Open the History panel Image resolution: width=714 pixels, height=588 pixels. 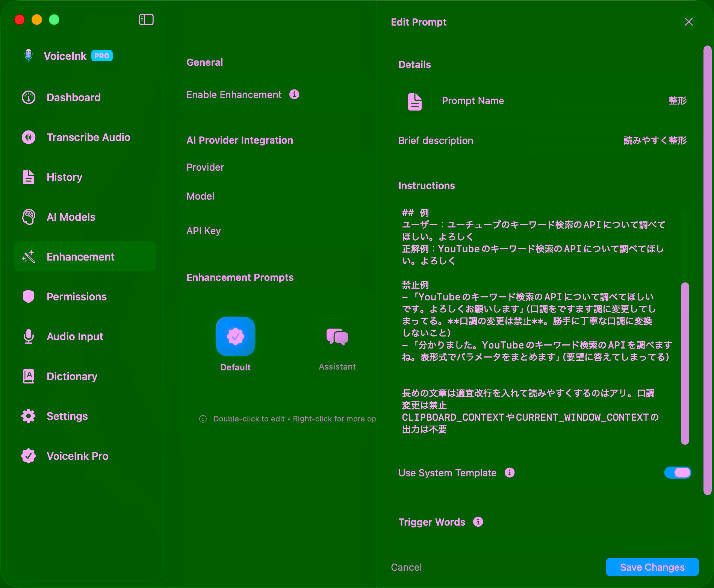(x=64, y=177)
